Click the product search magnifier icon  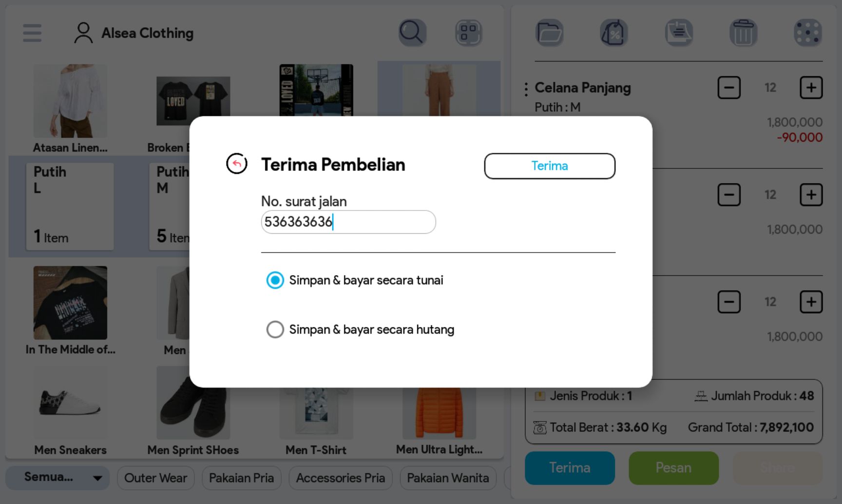tap(412, 33)
